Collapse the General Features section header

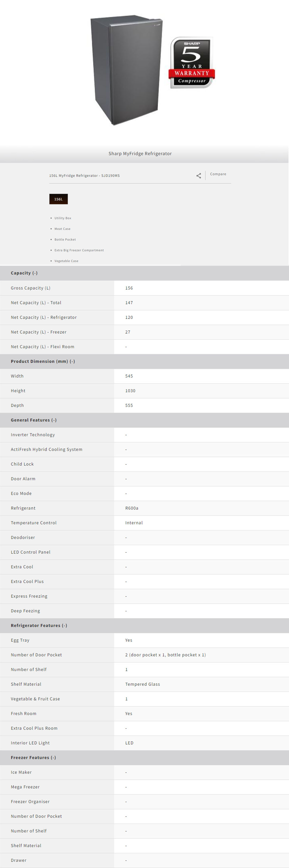point(34,420)
